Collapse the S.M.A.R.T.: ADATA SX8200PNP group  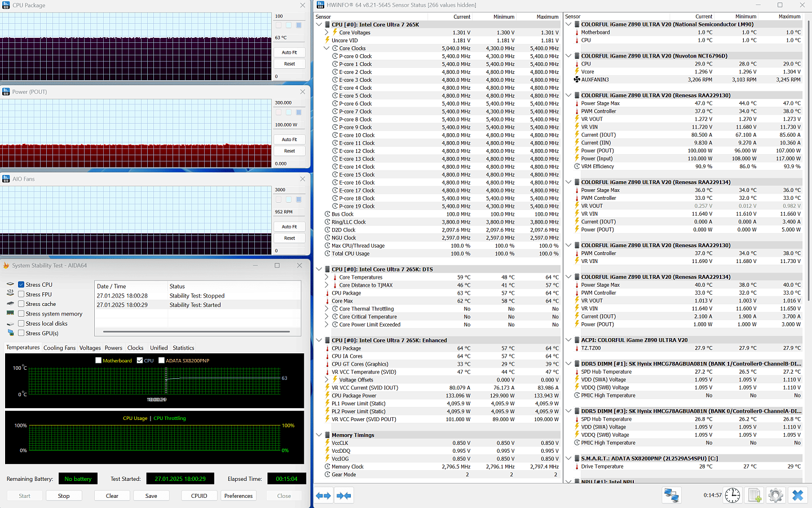[568, 459]
